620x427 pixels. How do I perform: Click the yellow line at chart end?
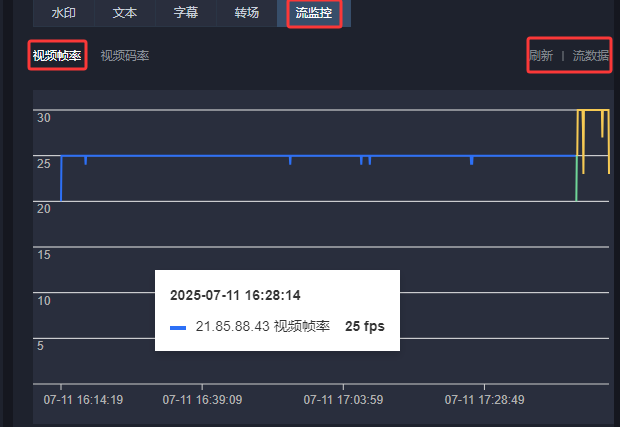point(593,110)
